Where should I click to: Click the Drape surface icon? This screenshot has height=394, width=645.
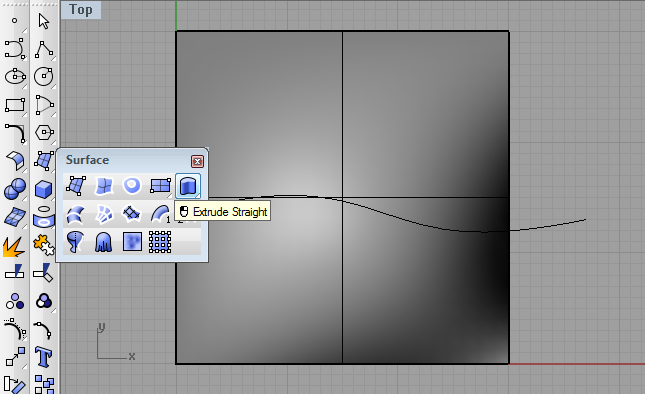click(x=104, y=242)
